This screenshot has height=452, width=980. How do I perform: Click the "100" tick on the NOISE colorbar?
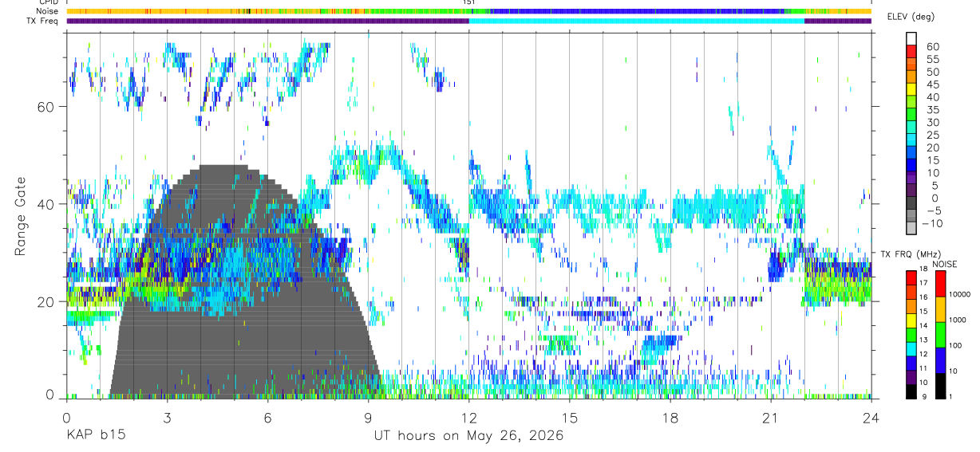point(954,345)
